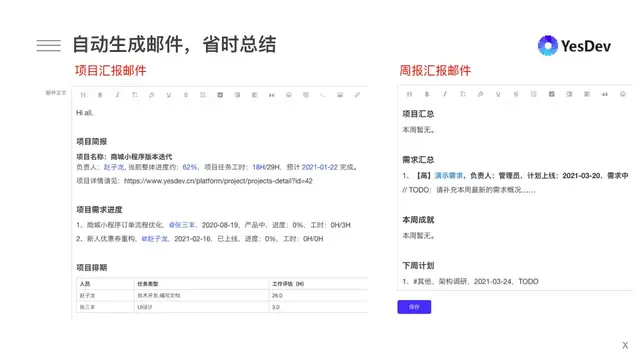Click the 3.0 work hours cell

tap(276, 307)
